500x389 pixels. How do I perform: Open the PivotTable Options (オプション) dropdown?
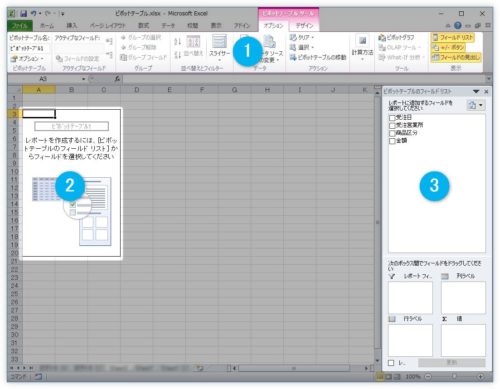27,59
